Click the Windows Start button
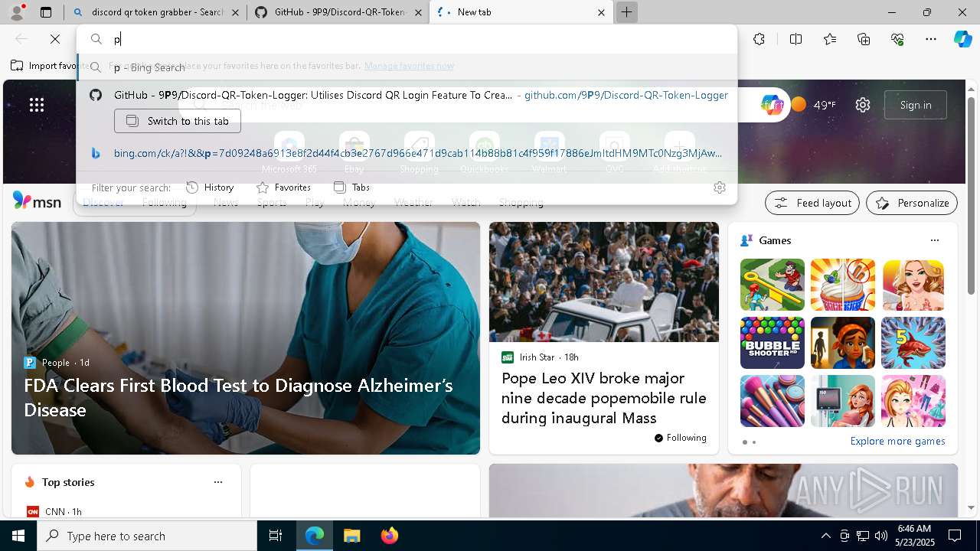Screen dimensions: 980x551 (18, 536)
